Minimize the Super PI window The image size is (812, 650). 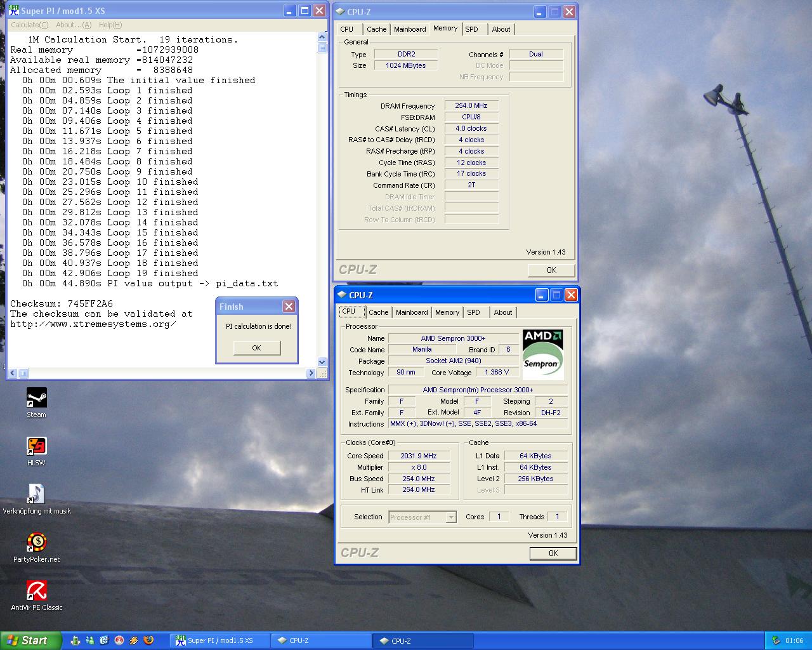pos(289,11)
